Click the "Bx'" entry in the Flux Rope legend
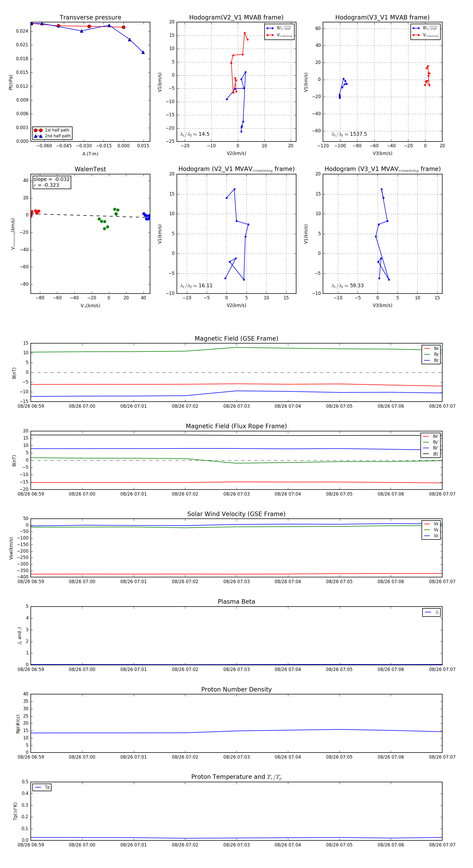This screenshot has width=473, height=868. [x=431, y=436]
